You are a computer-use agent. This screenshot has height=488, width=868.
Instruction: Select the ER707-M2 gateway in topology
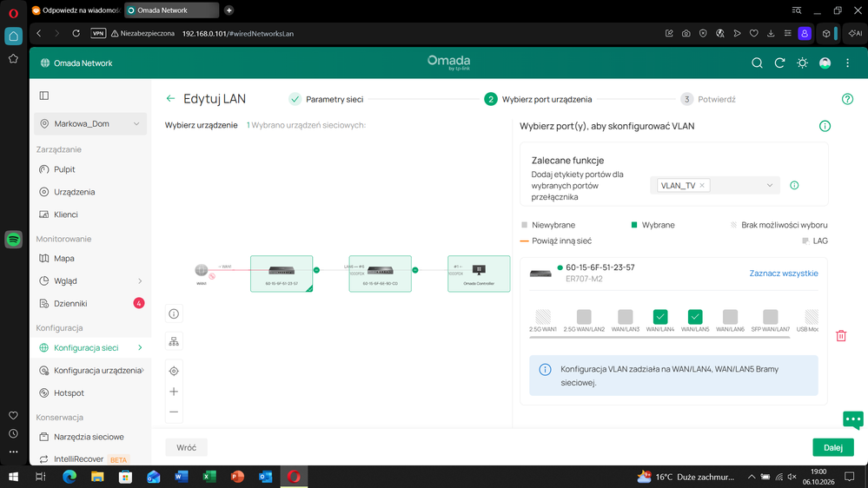click(x=282, y=274)
